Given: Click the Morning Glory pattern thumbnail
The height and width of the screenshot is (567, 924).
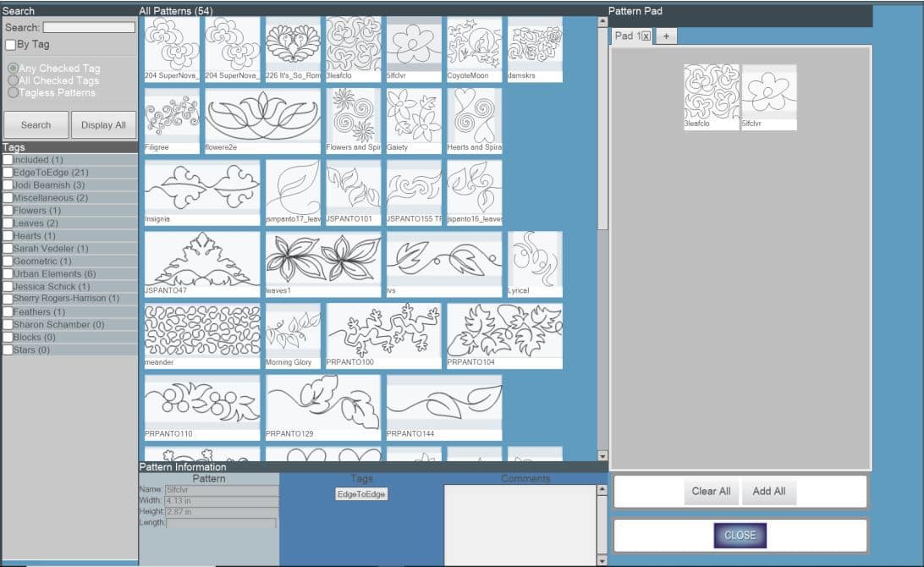Looking at the screenshot, I should coord(293,331).
